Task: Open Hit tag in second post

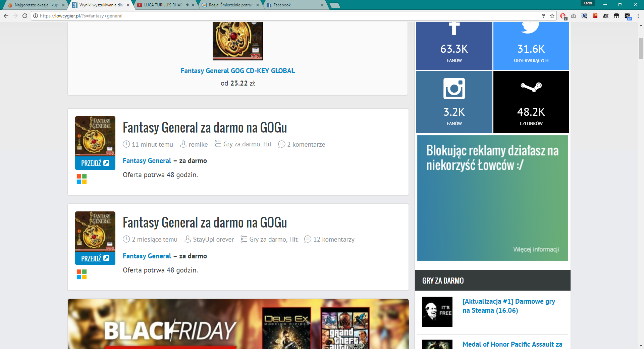Action: (293, 239)
